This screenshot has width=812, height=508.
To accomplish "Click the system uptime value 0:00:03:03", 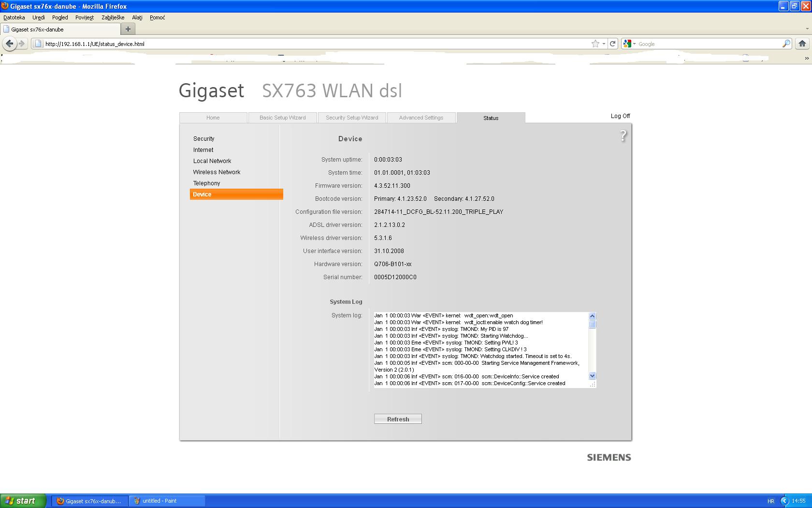I will [388, 160].
